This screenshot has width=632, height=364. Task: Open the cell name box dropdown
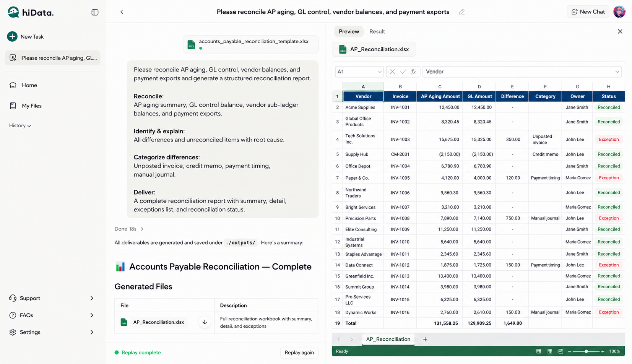point(379,72)
